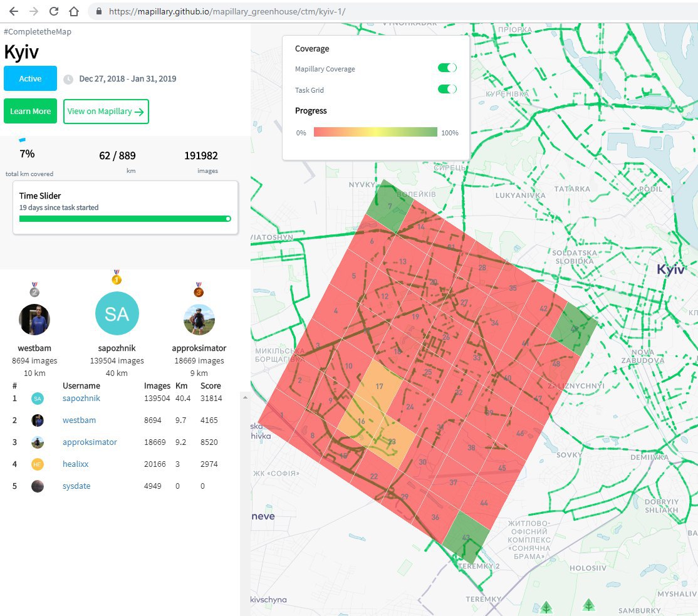Screen dimensions: 698x616
Task: Click the address bar URL
Action: [227, 11]
